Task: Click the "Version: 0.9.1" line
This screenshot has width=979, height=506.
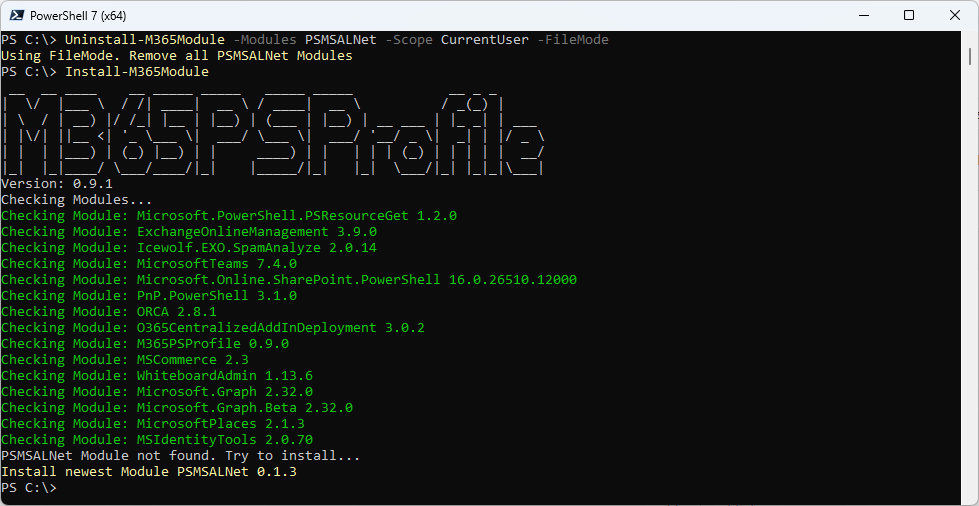Action: (x=57, y=184)
